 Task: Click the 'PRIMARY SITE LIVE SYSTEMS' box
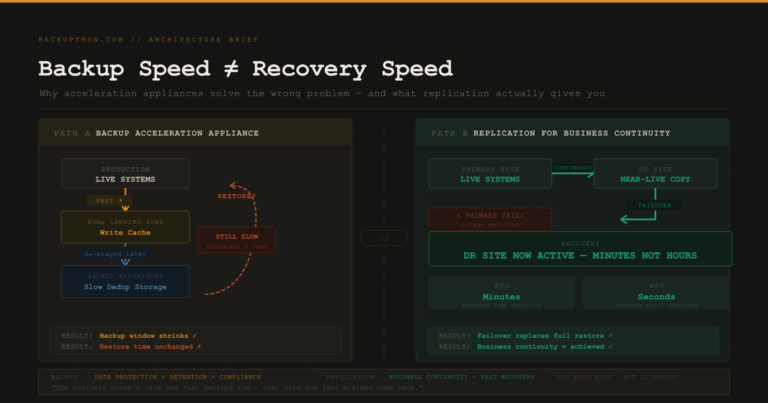coord(490,173)
